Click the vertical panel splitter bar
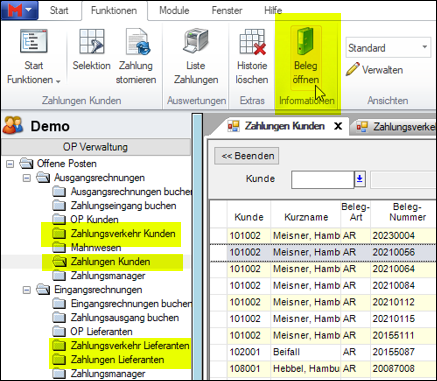The width and height of the screenshot is (437, 381). (x=198, y=247)
